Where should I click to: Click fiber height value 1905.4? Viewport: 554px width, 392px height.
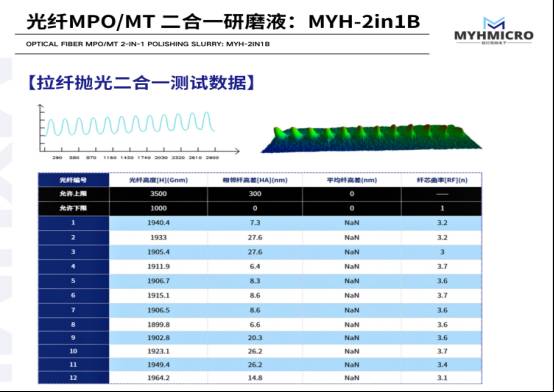(158, 252)
